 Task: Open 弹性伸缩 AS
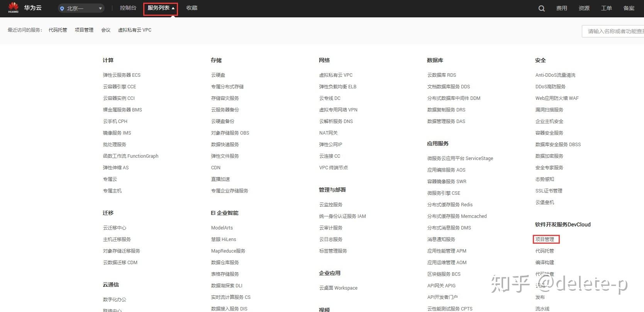116,168
